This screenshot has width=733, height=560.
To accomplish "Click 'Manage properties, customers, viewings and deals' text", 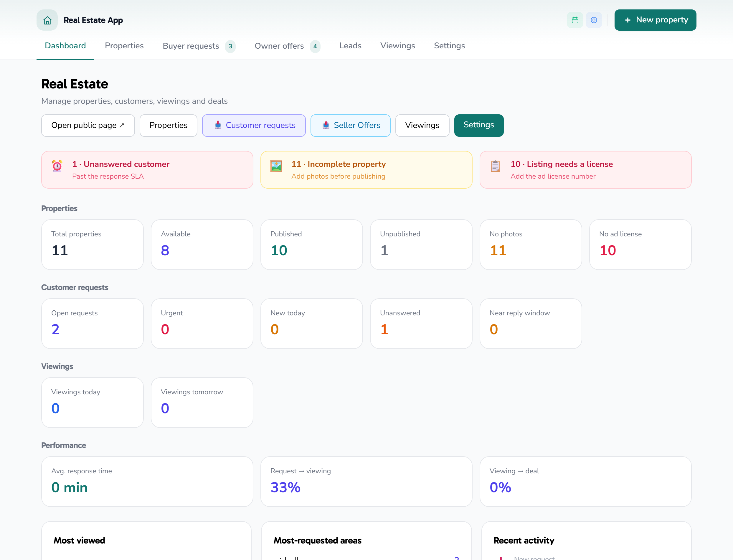I will [x=134, y=101].
